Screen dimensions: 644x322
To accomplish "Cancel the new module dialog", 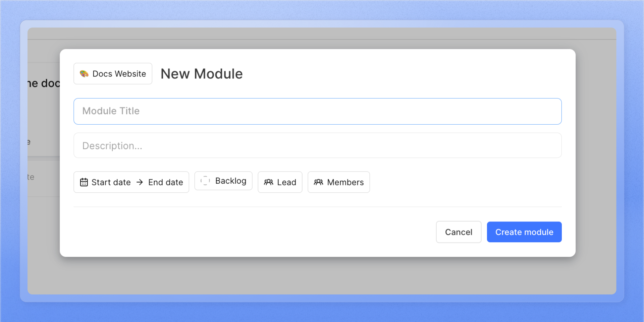I will (x=459, y=232).
